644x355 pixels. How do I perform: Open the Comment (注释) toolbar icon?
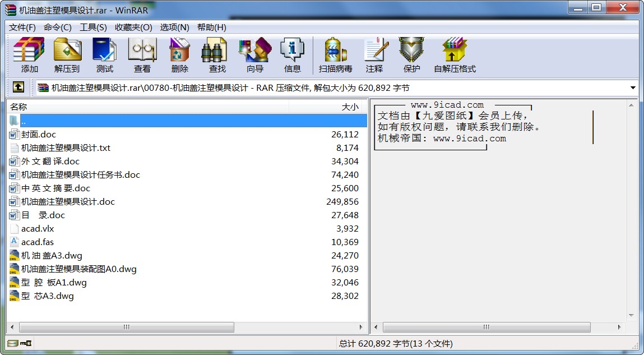click(x=374, y=55)
